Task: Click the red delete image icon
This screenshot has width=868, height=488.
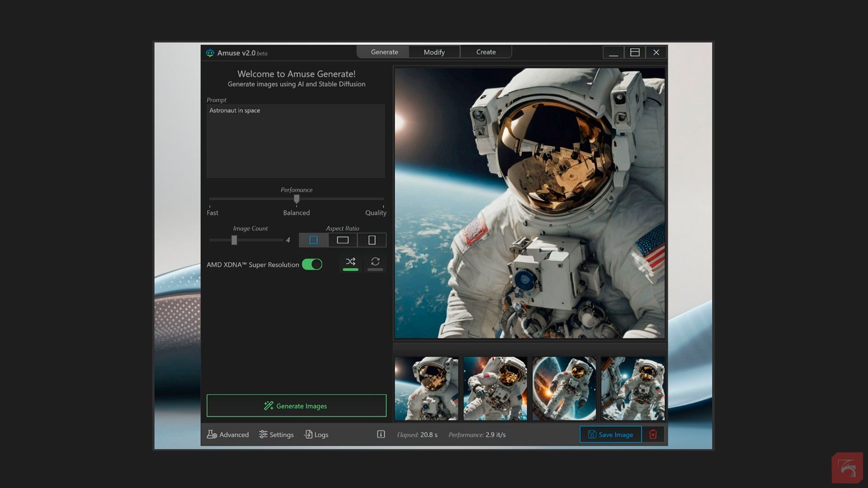Action: tap(653, 434)
